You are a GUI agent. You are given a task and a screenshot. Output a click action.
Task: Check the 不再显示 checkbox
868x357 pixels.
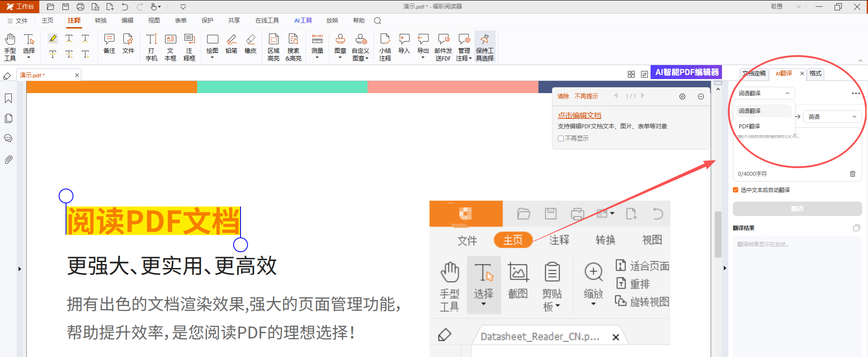point(561,138)
